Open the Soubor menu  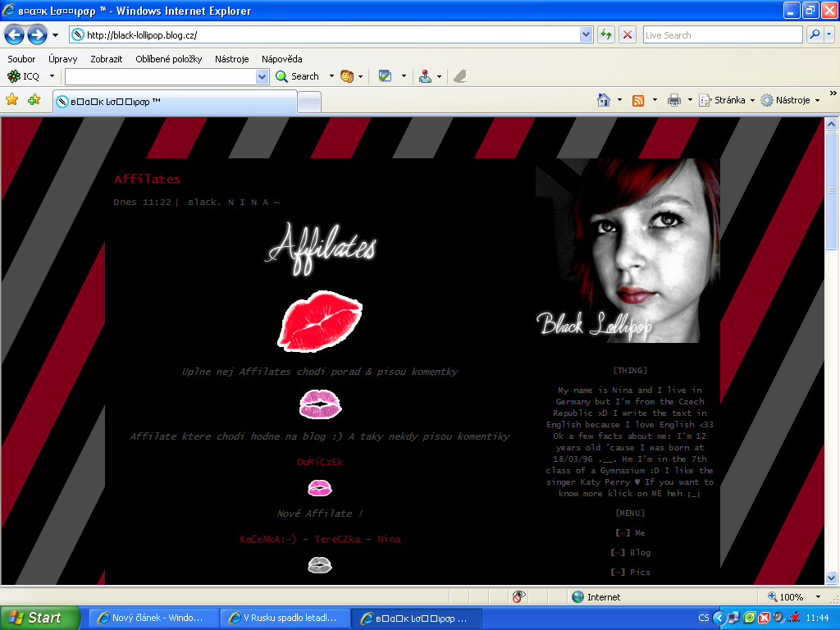[x=22, y=59]
